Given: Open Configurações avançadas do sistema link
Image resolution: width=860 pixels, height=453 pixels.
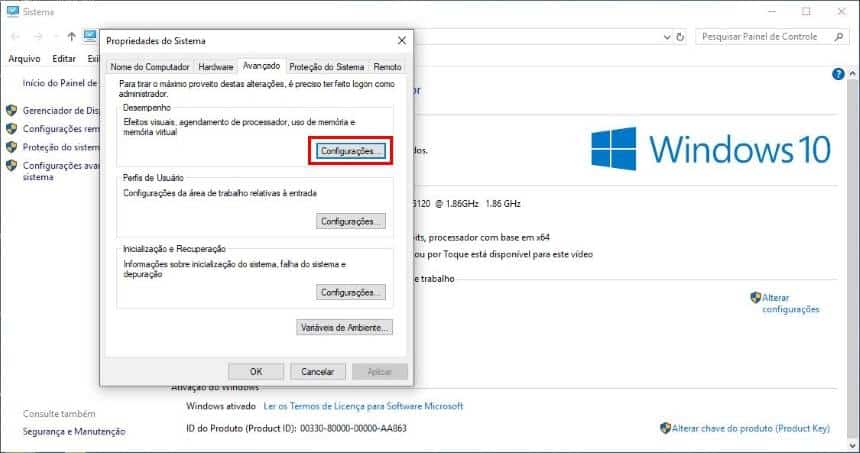Looking at the screenshot, I should [x=61, y=171].
